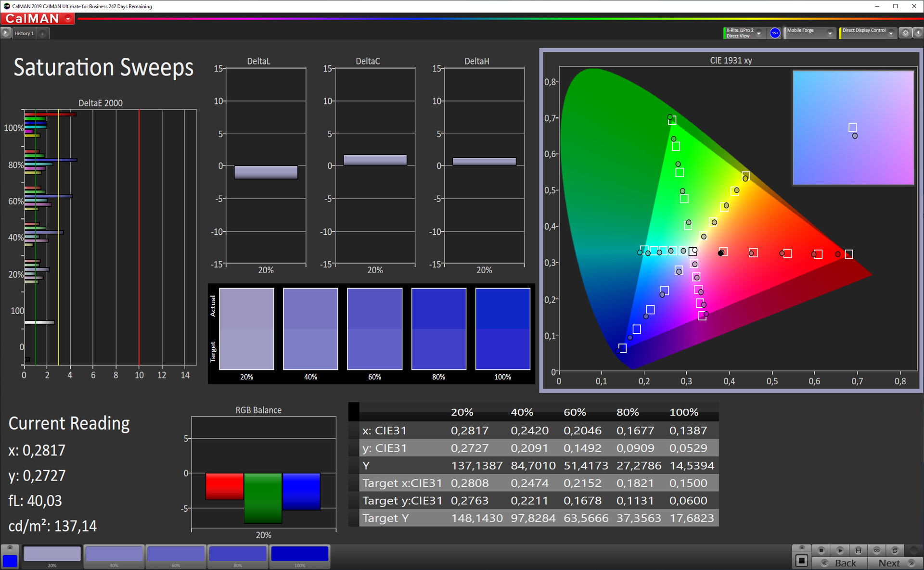
Task: Click the play arrow beside History 1
Action: pyautogui.click(x=5, y=33)
